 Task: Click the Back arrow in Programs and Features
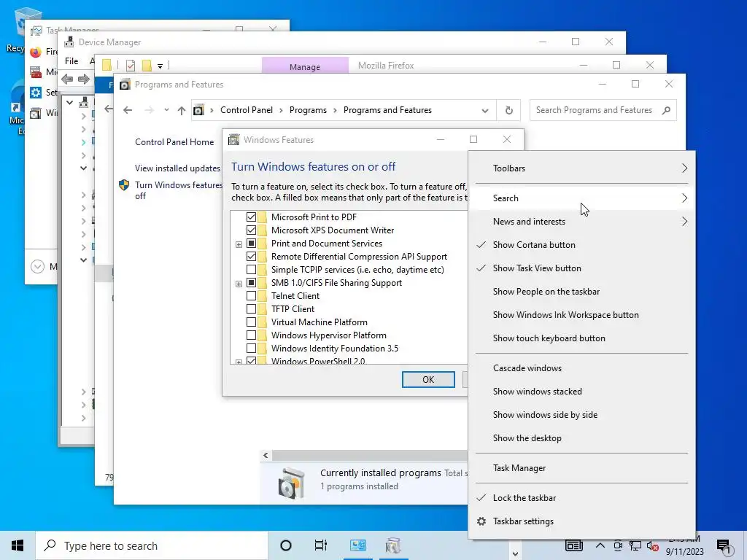128,110
